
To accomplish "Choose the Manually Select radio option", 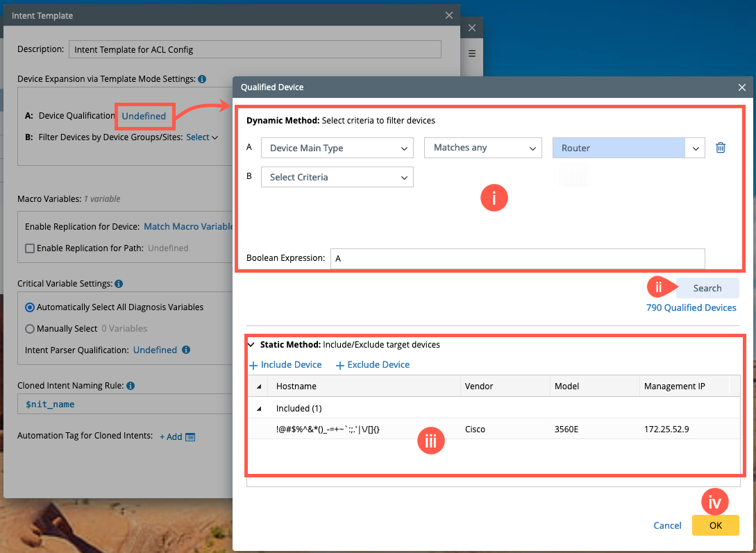I will (30, 329).
